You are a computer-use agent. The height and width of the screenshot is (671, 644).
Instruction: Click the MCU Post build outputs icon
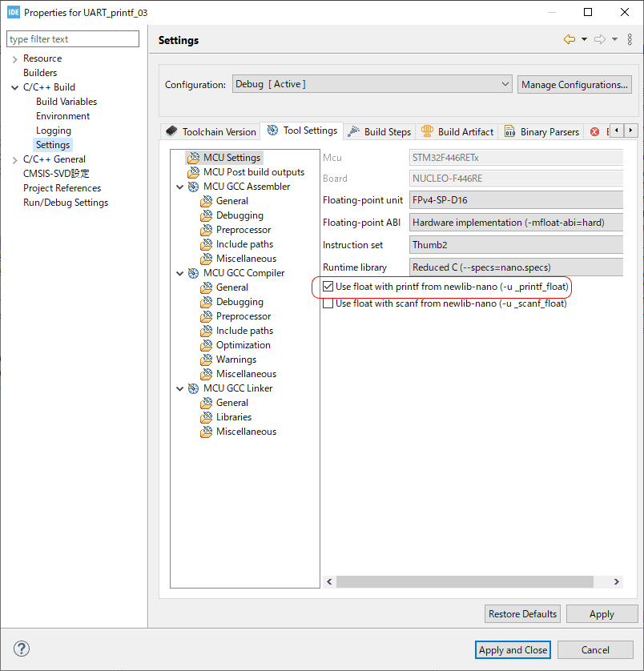click(x=194, y=172)
